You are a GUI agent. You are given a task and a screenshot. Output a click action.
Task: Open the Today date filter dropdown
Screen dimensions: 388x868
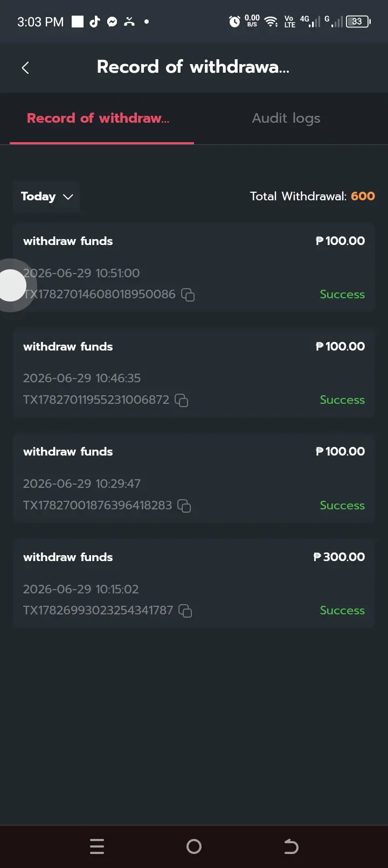[46, 197]
